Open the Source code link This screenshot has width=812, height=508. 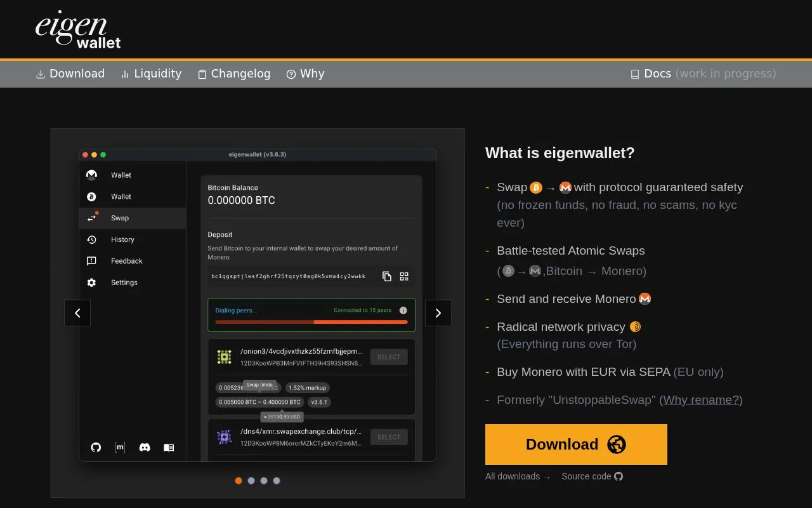[x=593, y=476]
